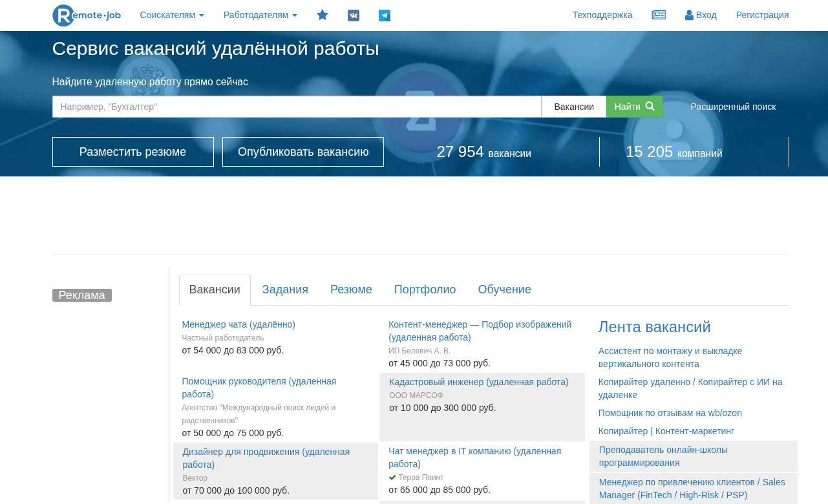Open the Портфолио tab
The height and width of the screenshot is (504, 828).
[x=425, y=289]
